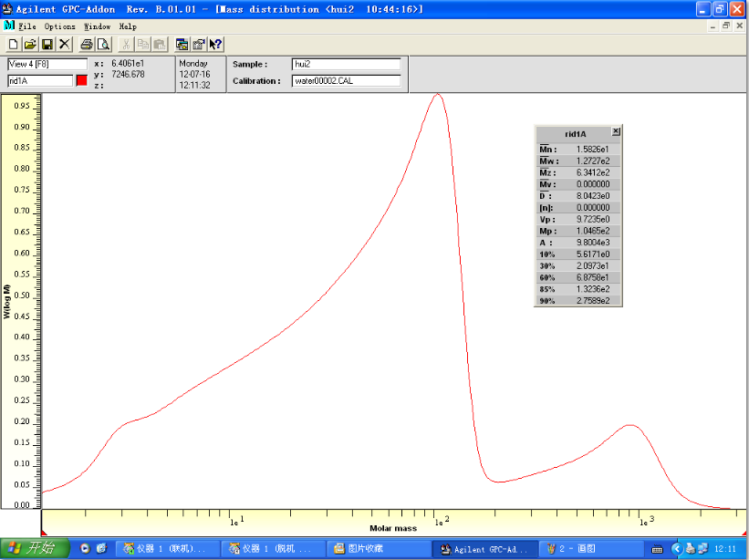Open the Window menu
This screenshot has height=560, width=749.
pos(97,26)
